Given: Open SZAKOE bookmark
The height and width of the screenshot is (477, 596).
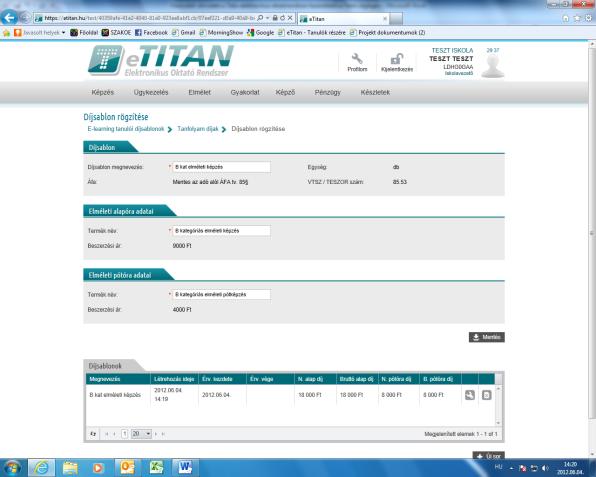Looking at the screenshot, I should (x=116, y=33).
